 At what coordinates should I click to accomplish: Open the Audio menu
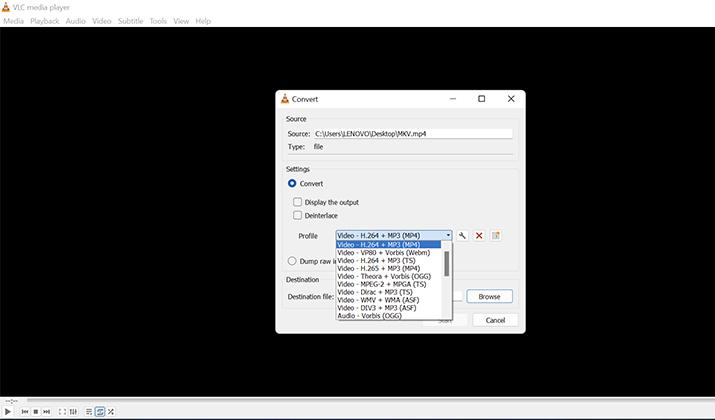76,21
